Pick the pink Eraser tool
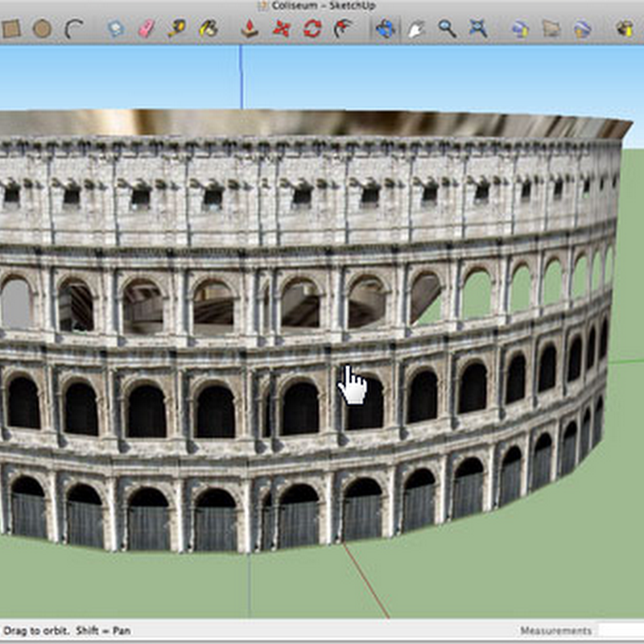This screenshot has height=644, width=644. coord(146,29)
